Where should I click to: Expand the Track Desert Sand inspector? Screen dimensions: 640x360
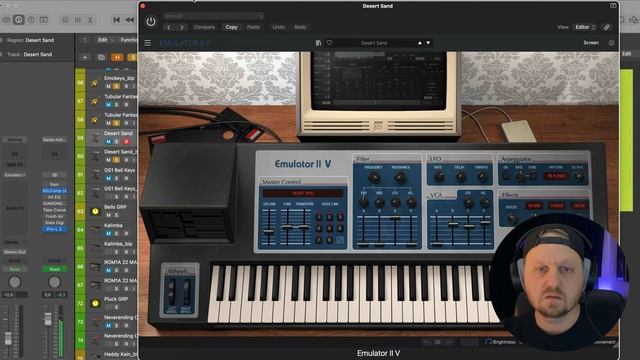coord(2,54)
